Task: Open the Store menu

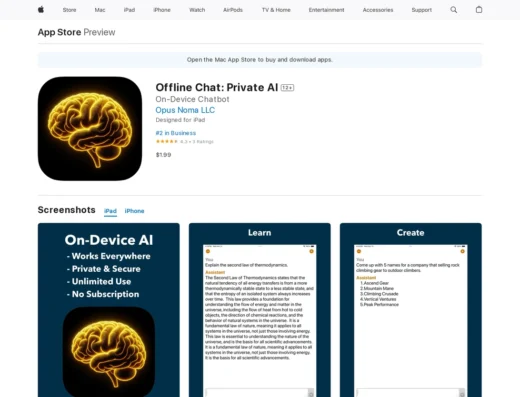Action: click(x=69, y=10)
